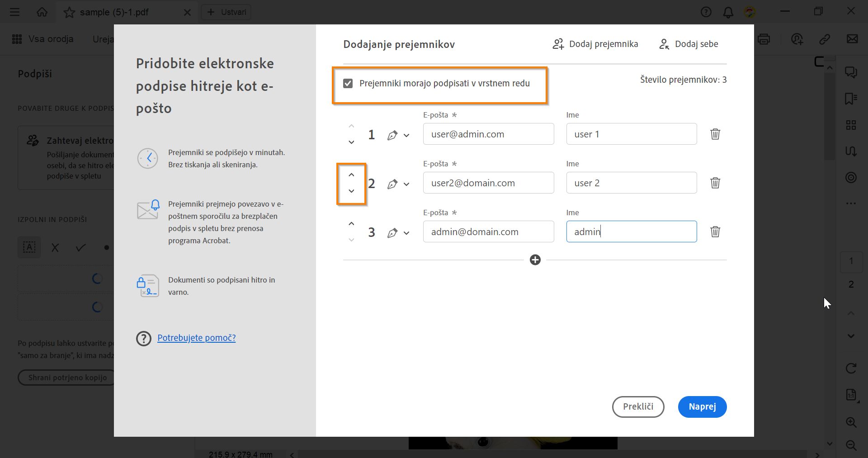Click email field containing user2@domain.com
The image size is (868, 458).
pos(489,183)
